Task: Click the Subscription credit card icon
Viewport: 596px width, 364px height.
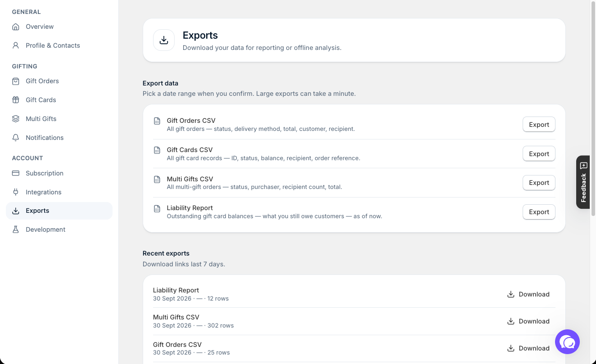Action: [16, 173]
